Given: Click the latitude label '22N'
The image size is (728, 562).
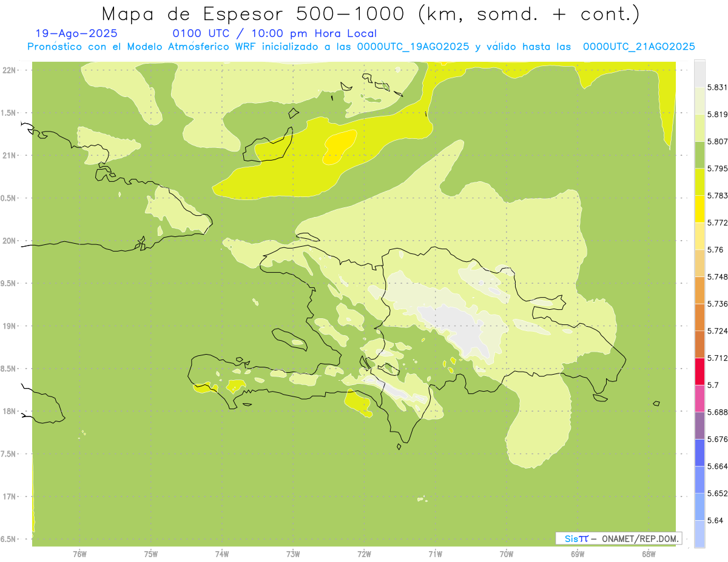Looking at the screenshot, I should pyautogui.click(x=9, y=70).
